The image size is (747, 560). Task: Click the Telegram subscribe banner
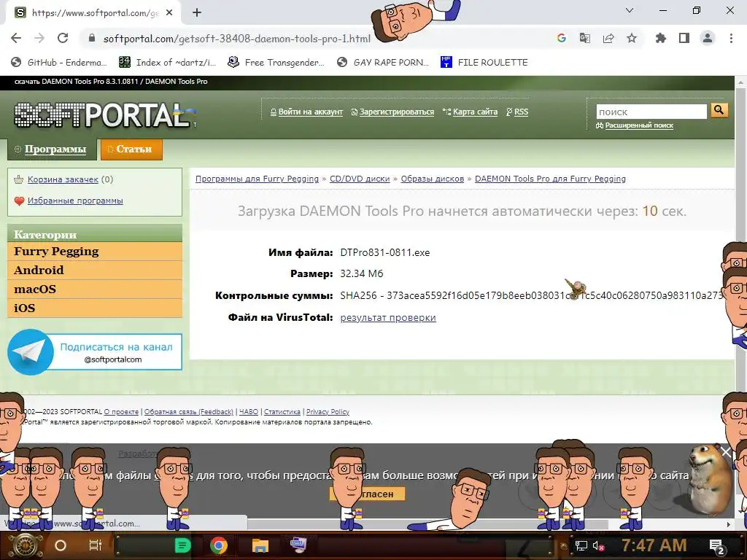point(95,352)
